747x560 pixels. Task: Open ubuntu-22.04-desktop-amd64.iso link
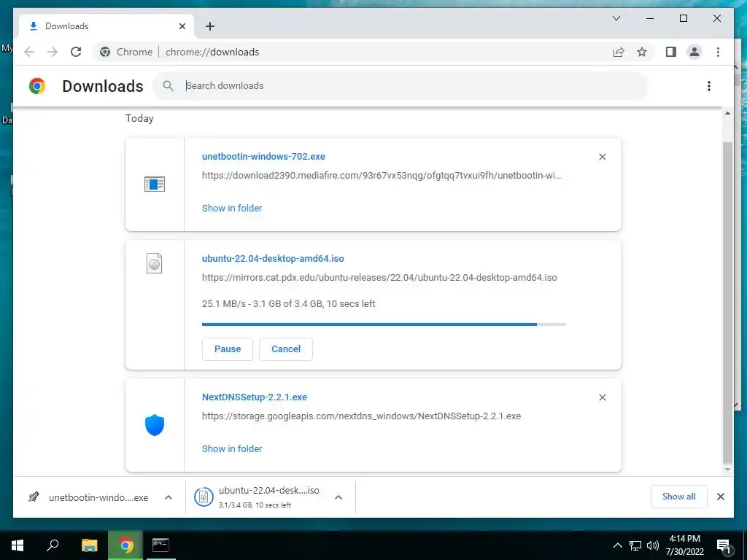pyautogui.click(x=273, y=259)
